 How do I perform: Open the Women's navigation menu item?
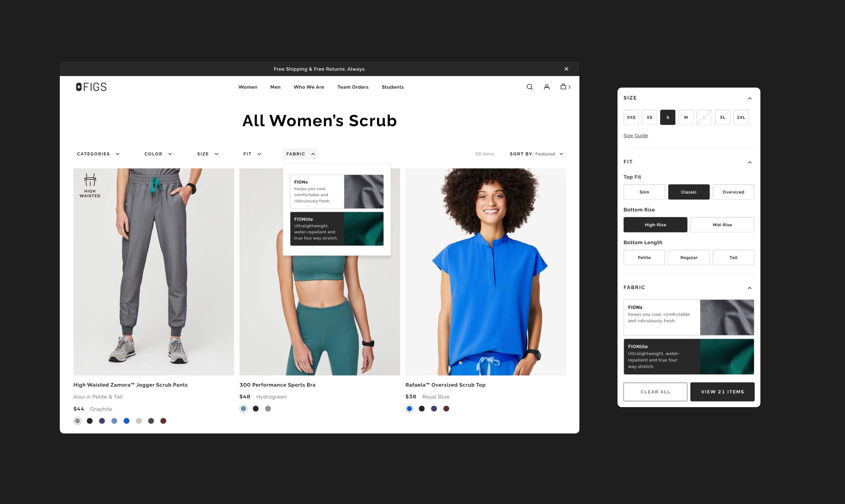[x=248, y=87]
